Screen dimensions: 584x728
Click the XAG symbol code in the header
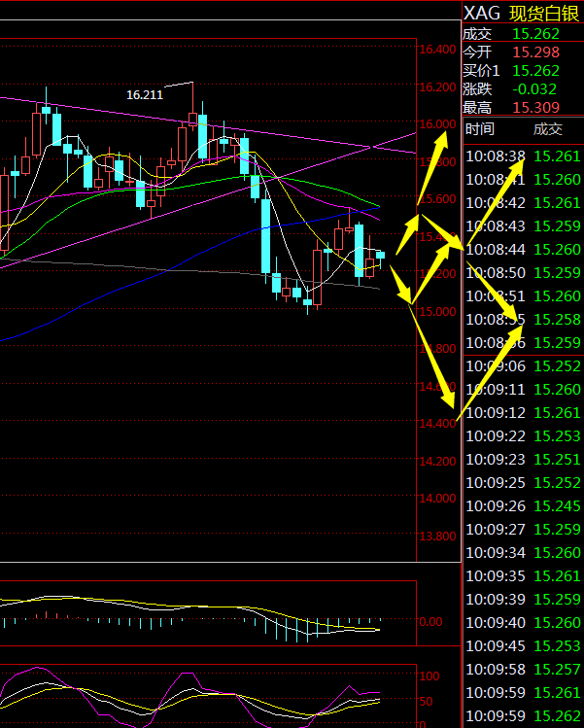(x=481, y=14)
